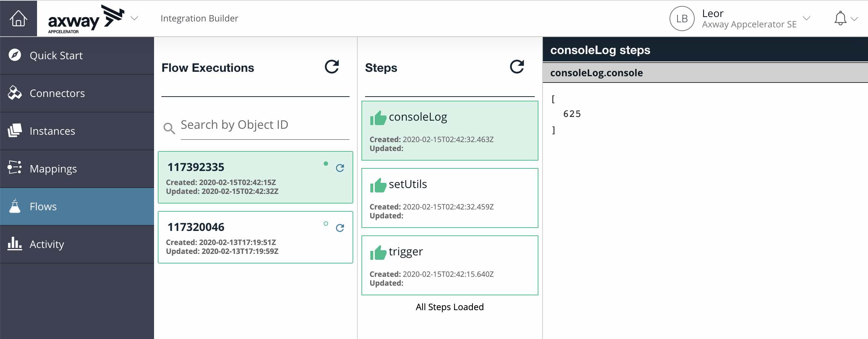This screenshot has width=868, height=339.
Task: Click the Connectors icon
Action: 15,93
